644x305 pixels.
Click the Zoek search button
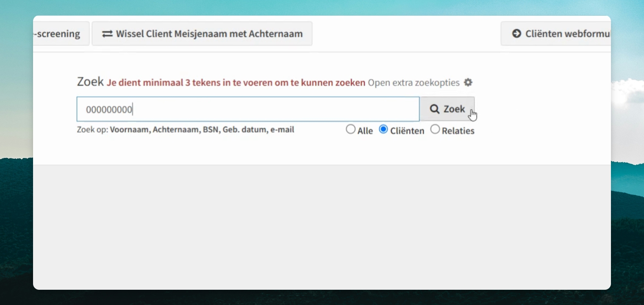point(447,109)
